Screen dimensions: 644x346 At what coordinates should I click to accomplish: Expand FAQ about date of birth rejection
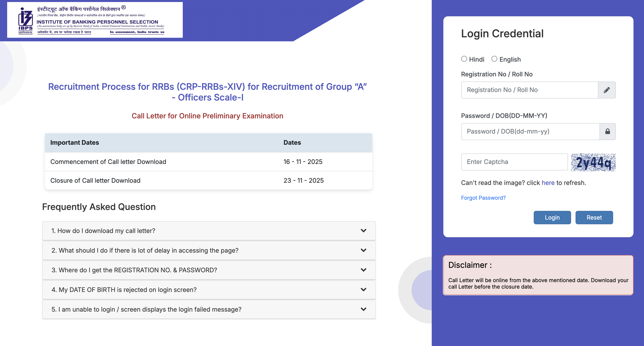(x=209, y=289)
